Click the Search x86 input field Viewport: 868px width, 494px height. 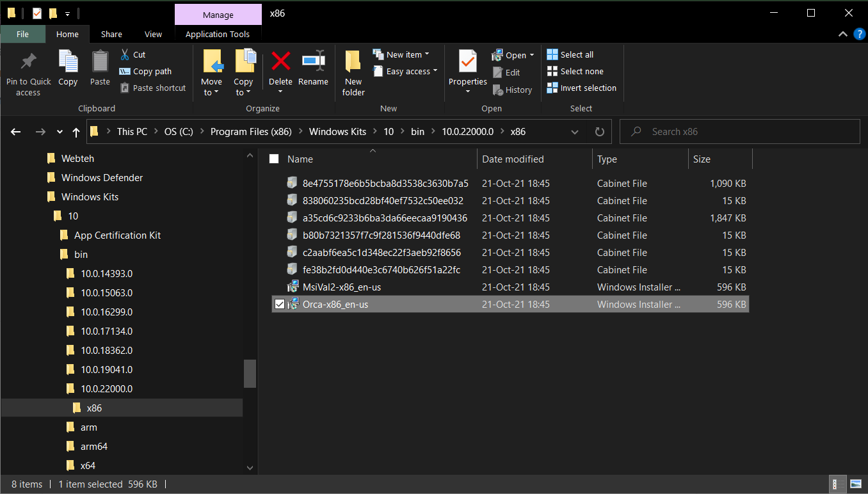click(740, 132)
